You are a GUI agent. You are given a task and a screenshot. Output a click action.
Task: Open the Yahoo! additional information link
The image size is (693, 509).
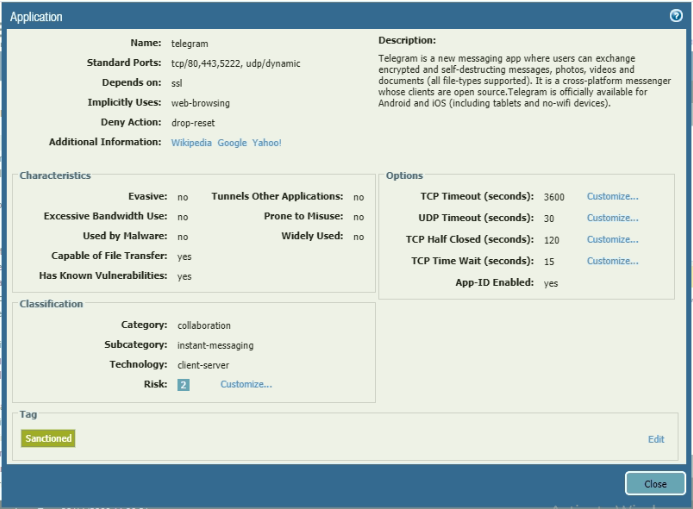(267, 143)
